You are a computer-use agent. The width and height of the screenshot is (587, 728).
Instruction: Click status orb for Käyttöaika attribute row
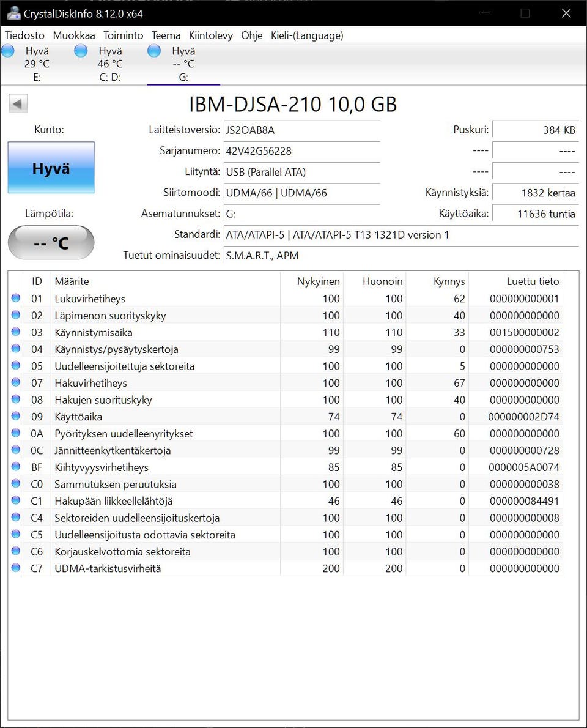tap(16, 416)
